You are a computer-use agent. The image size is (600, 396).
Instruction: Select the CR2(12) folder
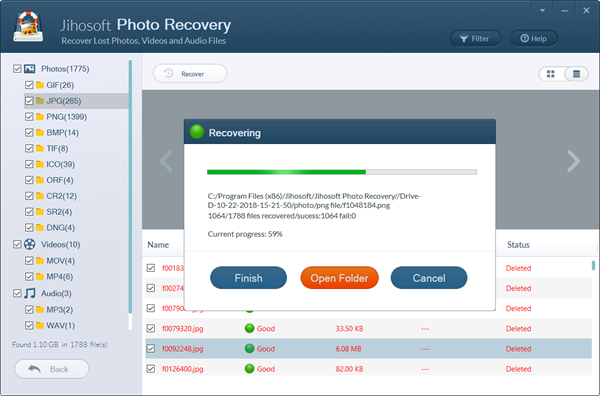coord(62,196)
